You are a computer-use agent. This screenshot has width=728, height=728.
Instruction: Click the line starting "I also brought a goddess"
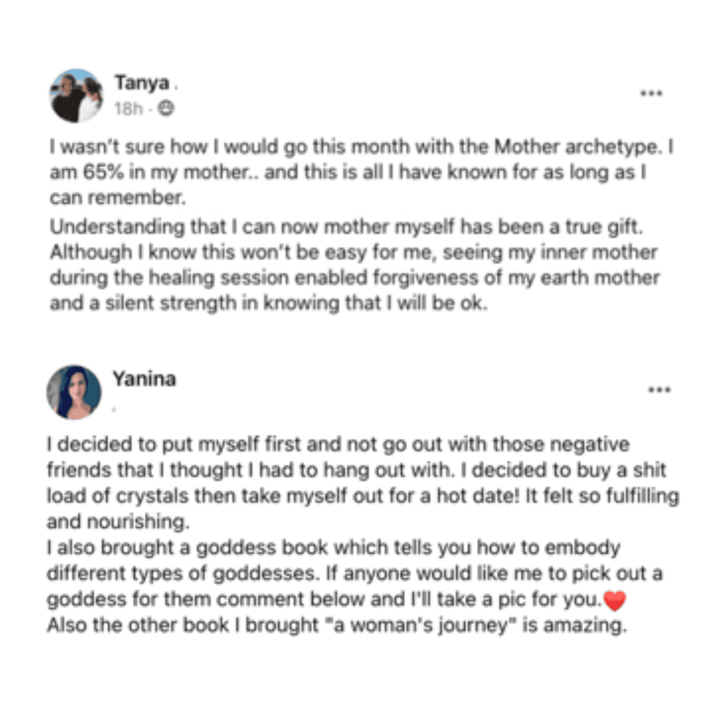pyautogui.click(x=334, y=548)
